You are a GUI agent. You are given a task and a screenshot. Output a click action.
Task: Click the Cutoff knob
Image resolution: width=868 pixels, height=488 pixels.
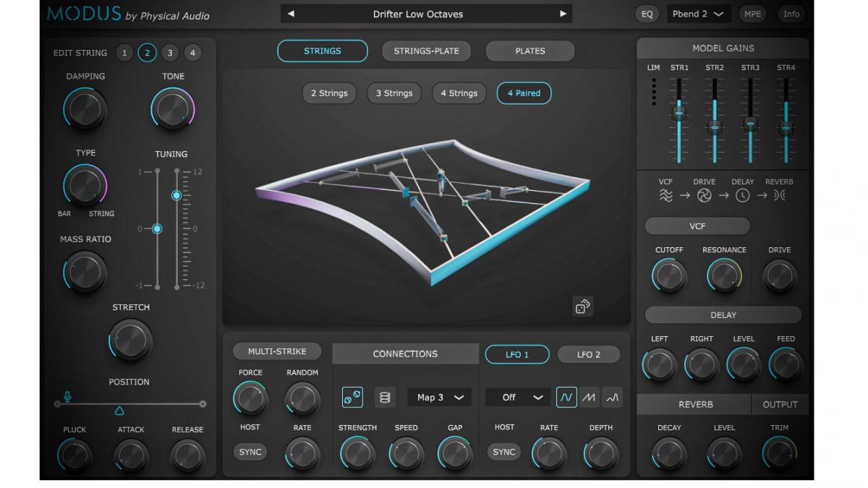click(669, 276)
